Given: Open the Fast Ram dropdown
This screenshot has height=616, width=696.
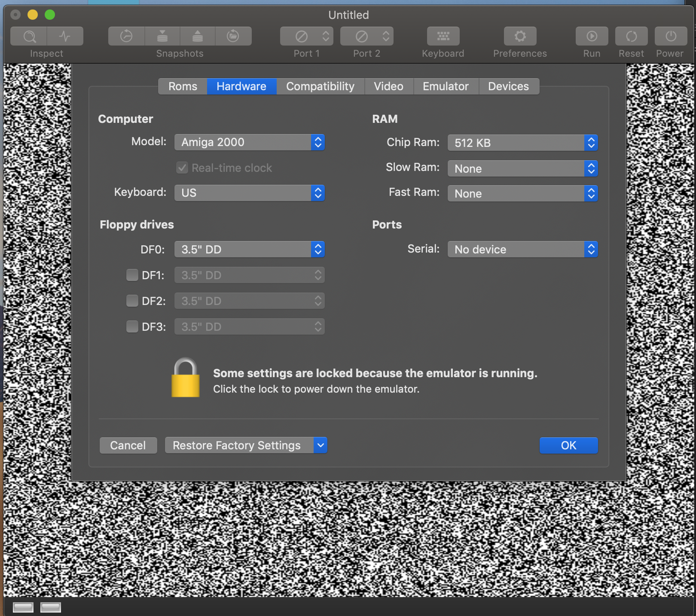Looking at the screenshot, I should [x=523, y=193].
